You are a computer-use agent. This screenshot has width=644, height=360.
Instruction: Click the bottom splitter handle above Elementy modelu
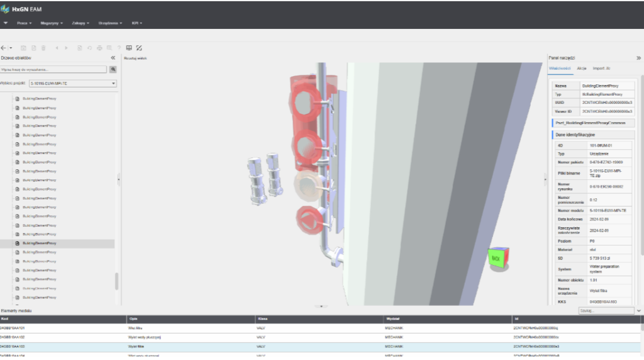click(321, 306)
